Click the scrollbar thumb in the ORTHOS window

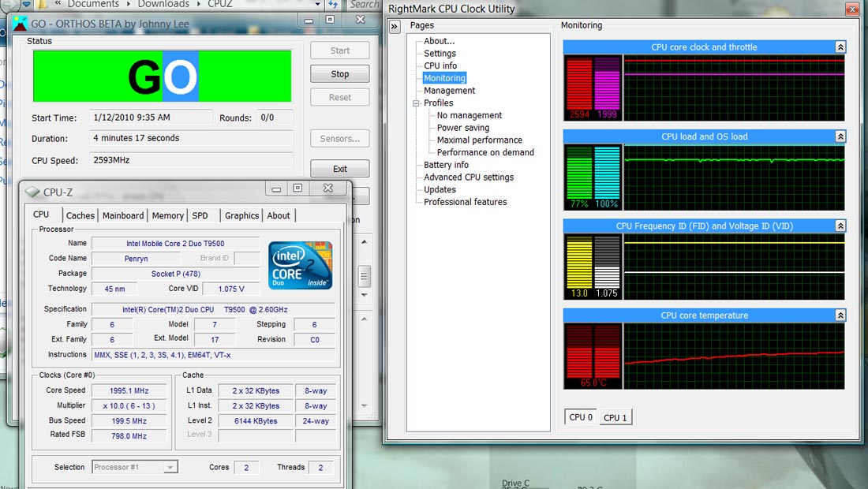tap(364, 276)
